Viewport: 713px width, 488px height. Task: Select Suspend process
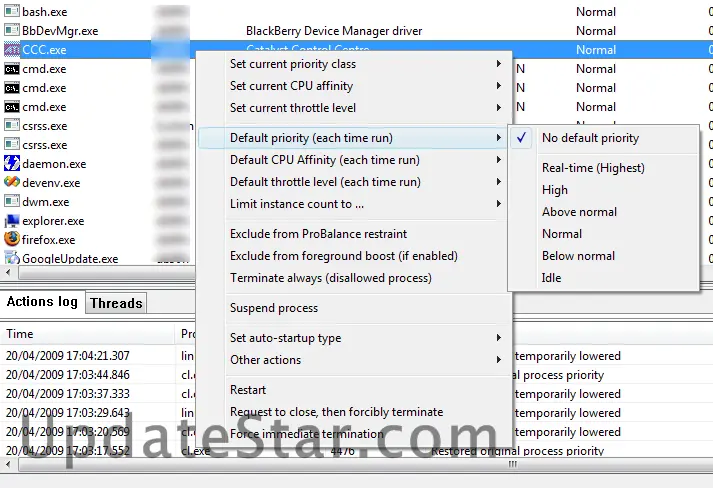point(355,308)
